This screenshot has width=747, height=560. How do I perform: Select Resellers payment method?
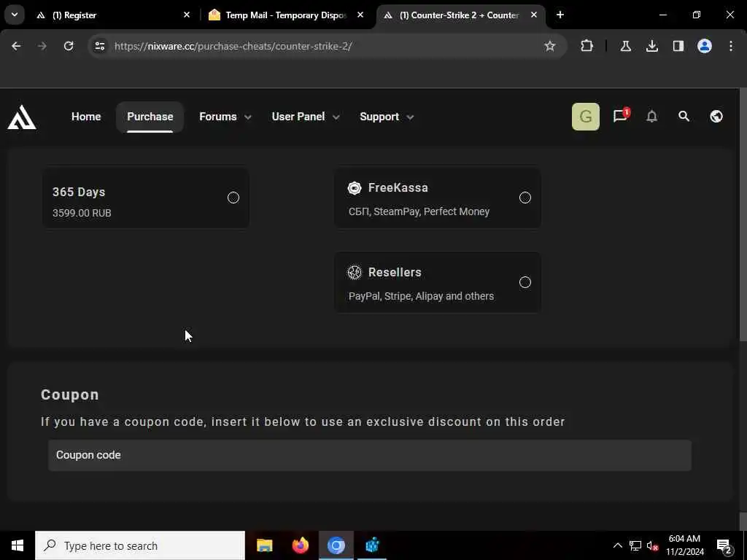pyautogui.click(x=438, y=282)
